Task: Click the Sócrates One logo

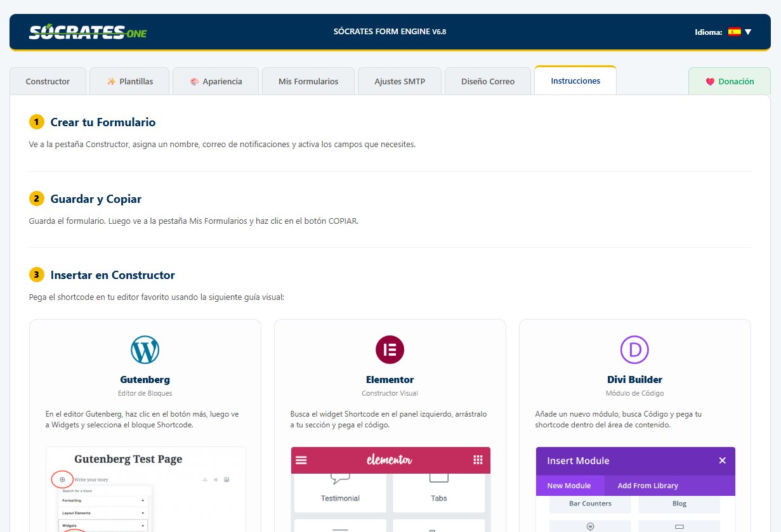Action: point(88,32)
